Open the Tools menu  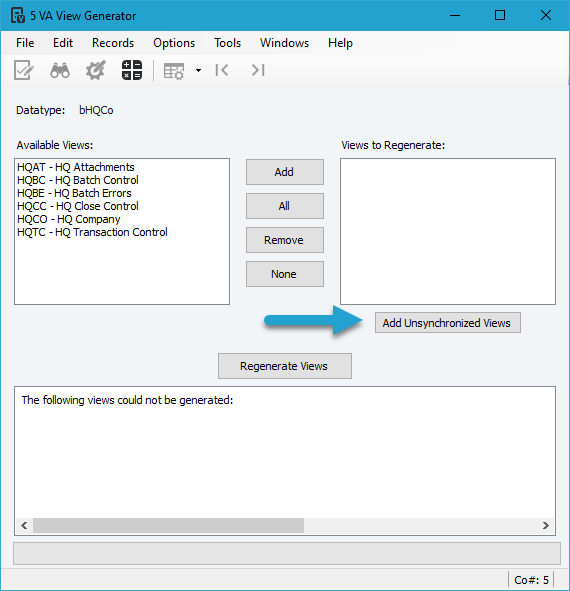click(227, 43)
